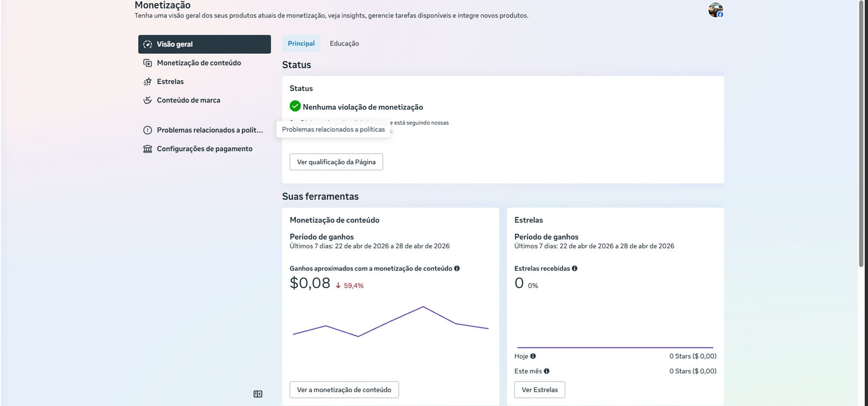The height and width of the screenshot is (406, 868).
Task: Click the Estrelas star icon in sidebar
Action: coord(148,82)
